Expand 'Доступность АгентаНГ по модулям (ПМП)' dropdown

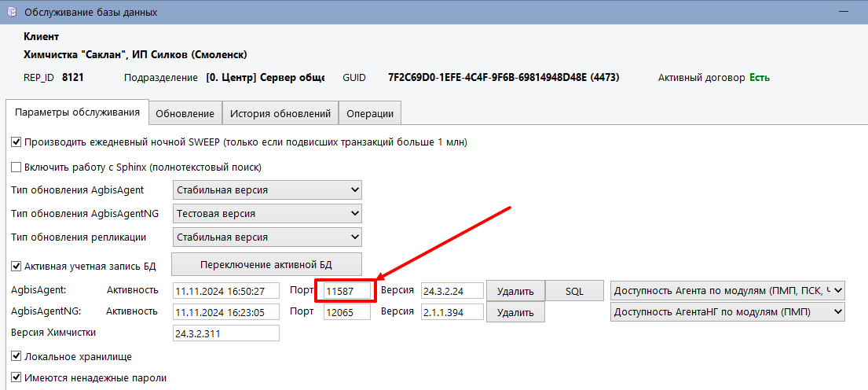coord(728,312)
